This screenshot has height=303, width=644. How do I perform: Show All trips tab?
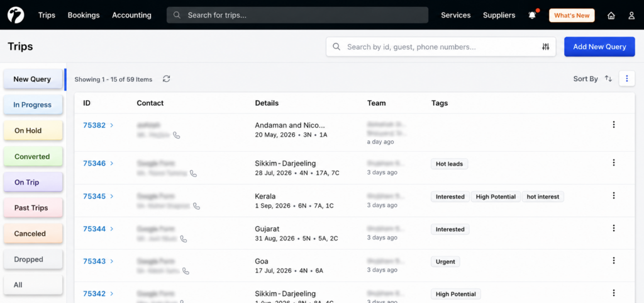pos(33,285)
